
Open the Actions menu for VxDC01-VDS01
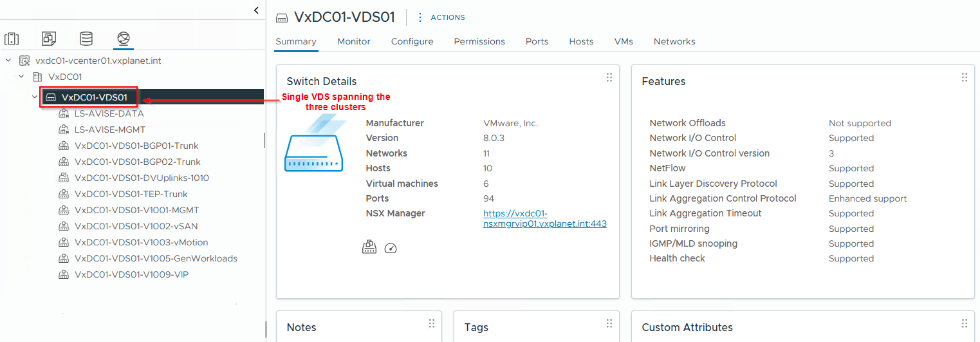[441, 17]
